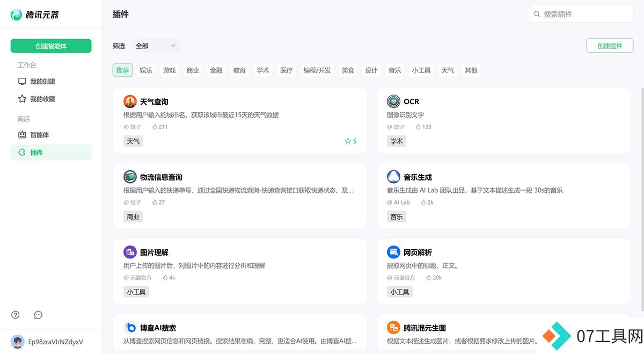This screenshot has height=354, width=644.
Task: Switch to the 编程/开发 category tab
Action: pos(317,70)
